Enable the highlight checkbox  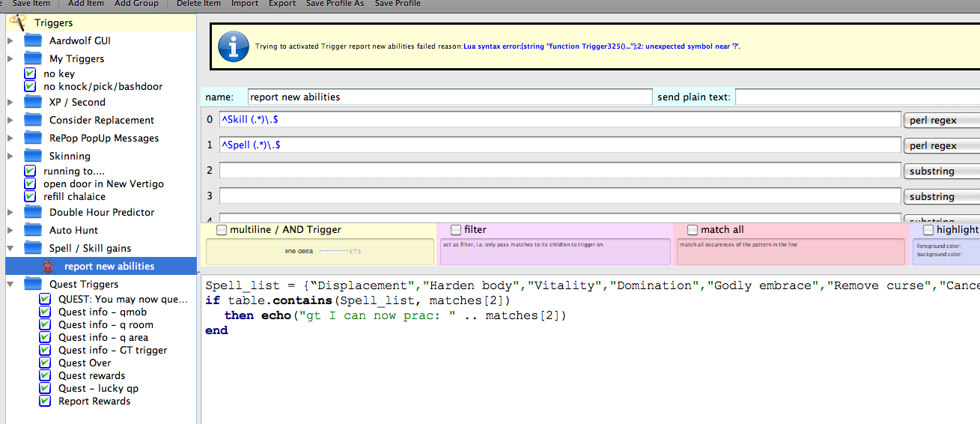pos(928,230)
